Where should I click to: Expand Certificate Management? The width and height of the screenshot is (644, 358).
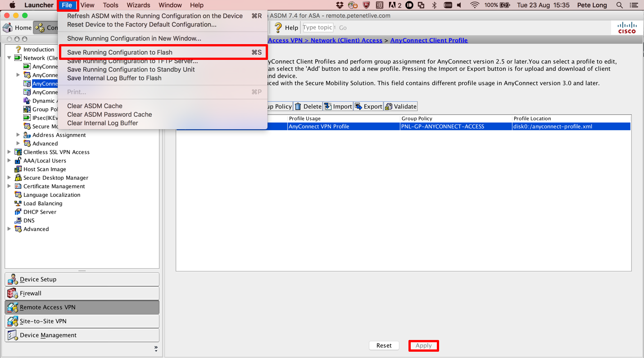tap(9, 186)
